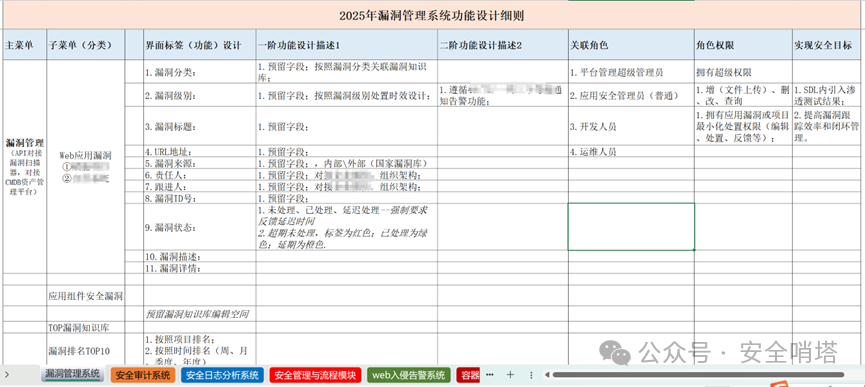Click cell 内部\外部（国家漏洞库）
Image resolution: width=865 pixels, height=387 pixels.
pyautogui.click(x=347, y=164)
